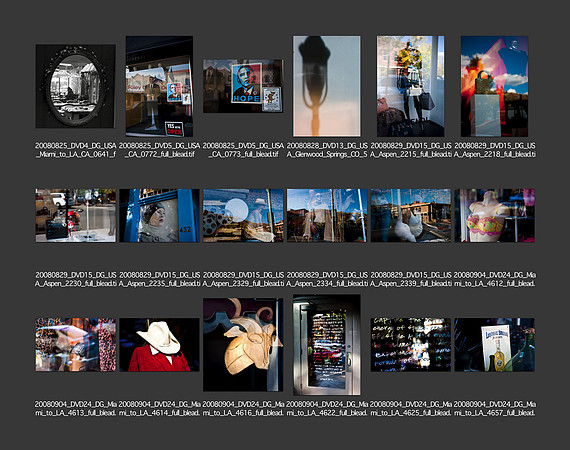This screenshot has height=450, width=570.
Task: Click filename mi_to_LA_4625_full_blead
Action: pyautogui.click(x=411, y=409)
